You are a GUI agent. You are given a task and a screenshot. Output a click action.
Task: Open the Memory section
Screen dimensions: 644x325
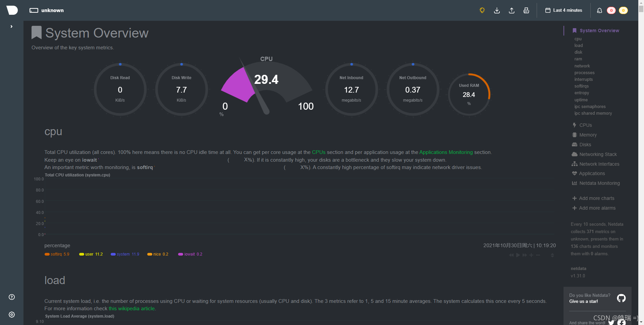click(584, 135)
